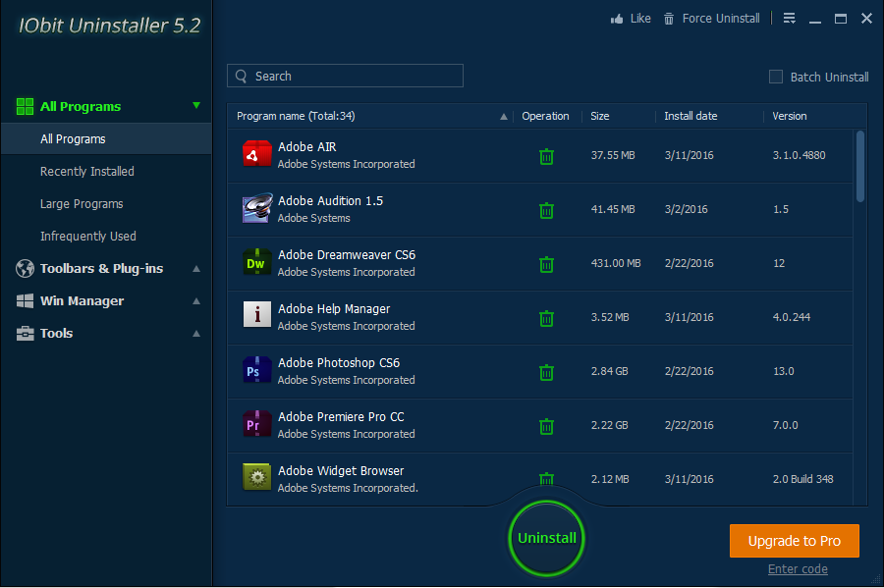
Task: Click trash icon for Adobe Audition 1.5
Action: [546, 210]
